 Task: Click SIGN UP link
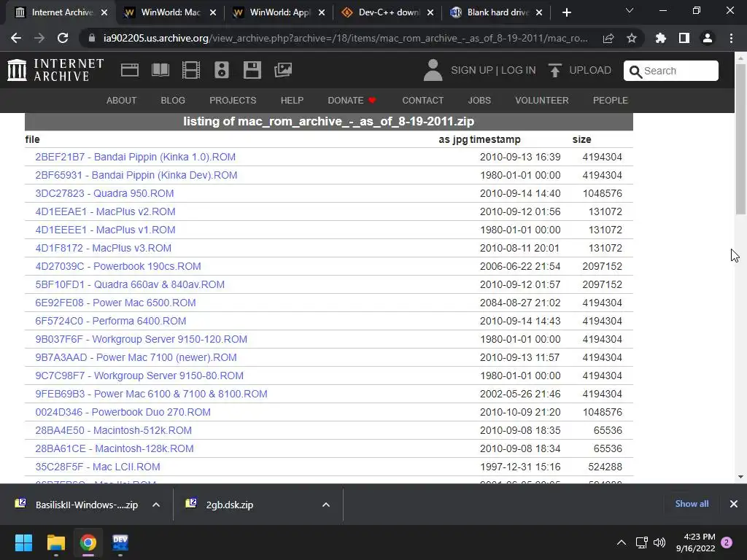point(472,71)
